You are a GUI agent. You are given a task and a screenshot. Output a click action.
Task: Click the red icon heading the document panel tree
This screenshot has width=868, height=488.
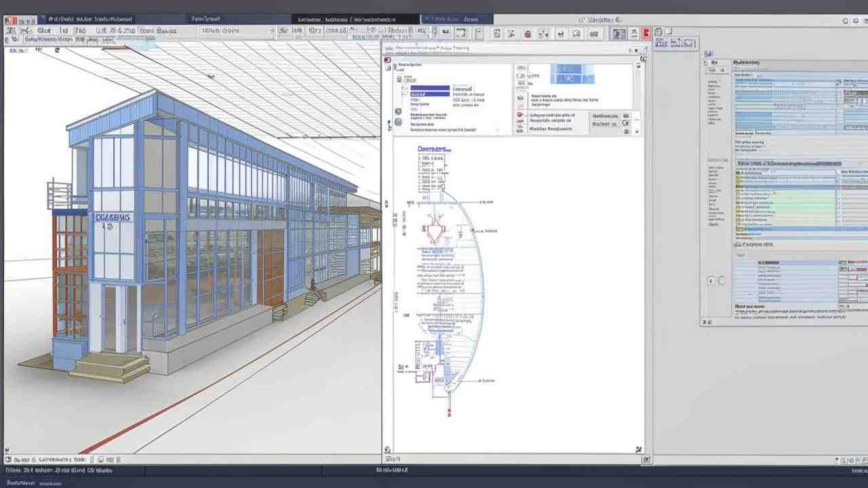click(x=387, y=60)
